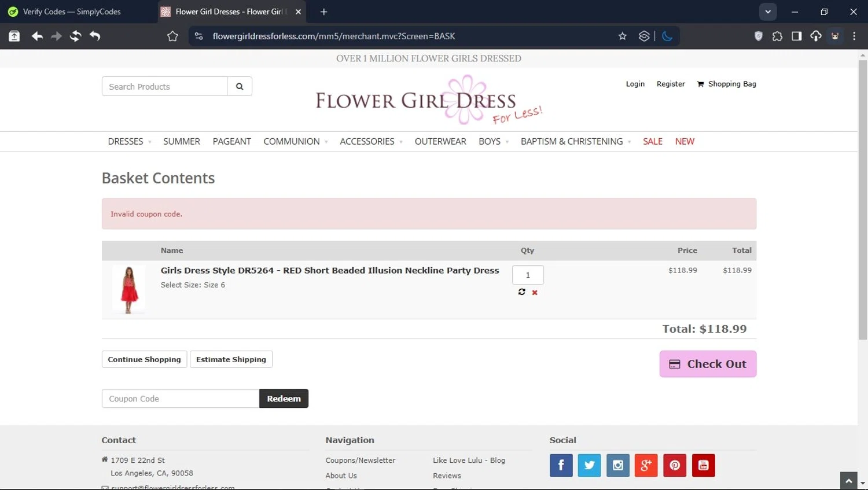Click the Flower Girl Dress For Less logo

429,100
